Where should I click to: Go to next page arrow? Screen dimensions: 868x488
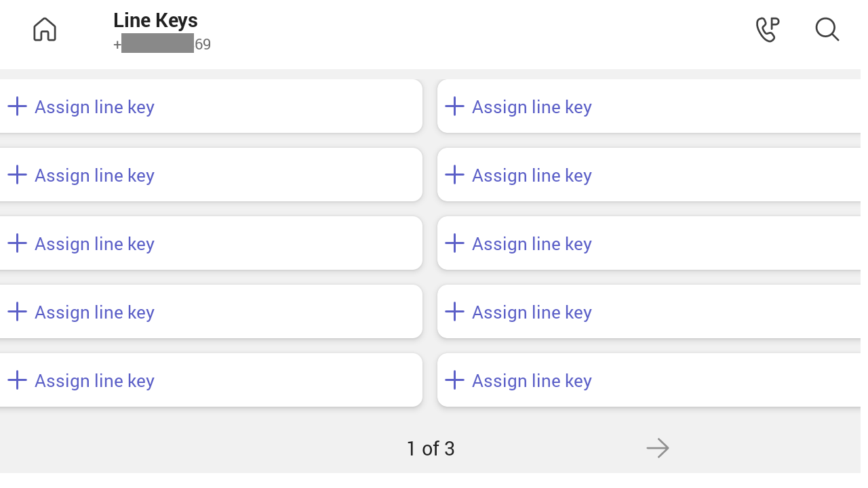tap(658, 448)
